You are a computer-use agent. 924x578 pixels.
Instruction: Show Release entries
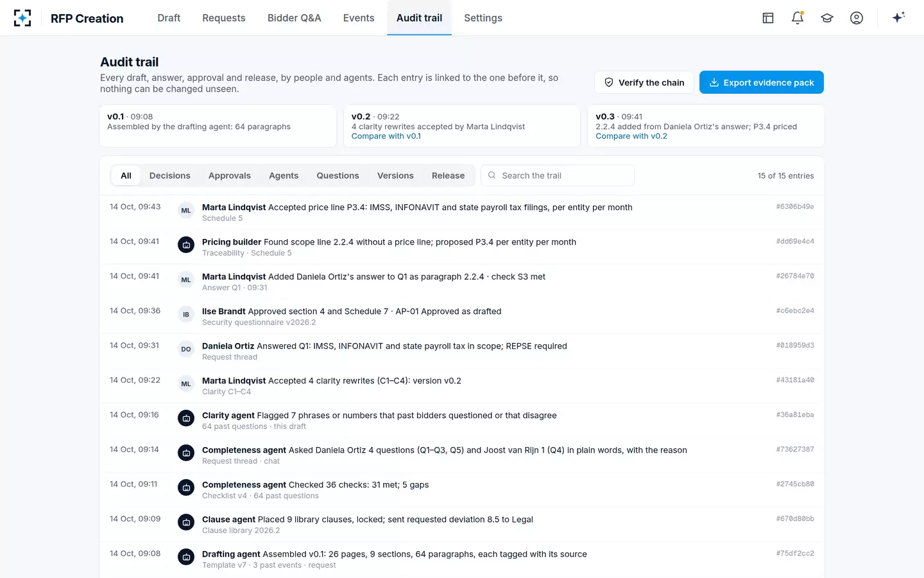click(x=448, y=175)
